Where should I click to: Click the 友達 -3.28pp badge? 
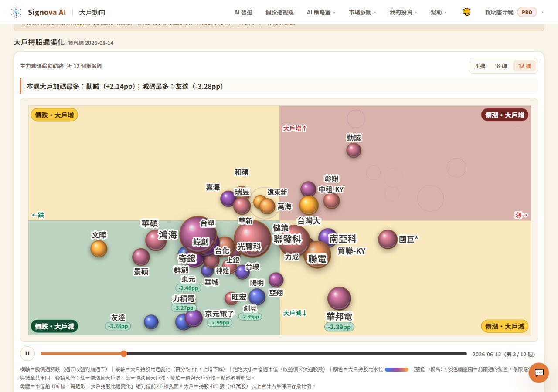[118, 326]
